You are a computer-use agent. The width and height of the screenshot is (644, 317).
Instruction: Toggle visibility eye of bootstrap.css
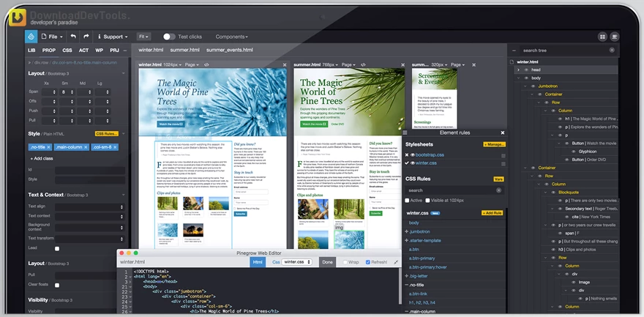[412, 155]
